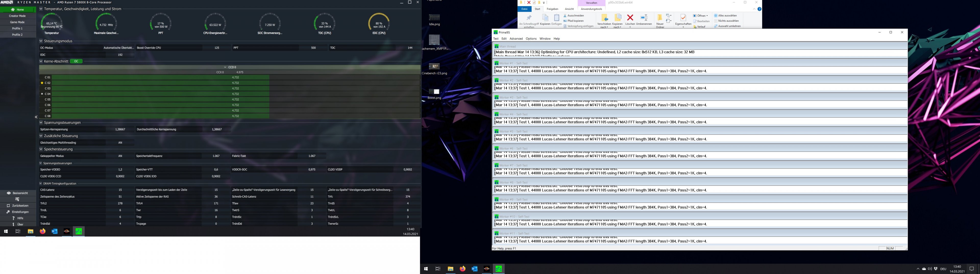Click the DEU language indicator
The width and height of the screenshot is (980, 274).
click(943, 269)
